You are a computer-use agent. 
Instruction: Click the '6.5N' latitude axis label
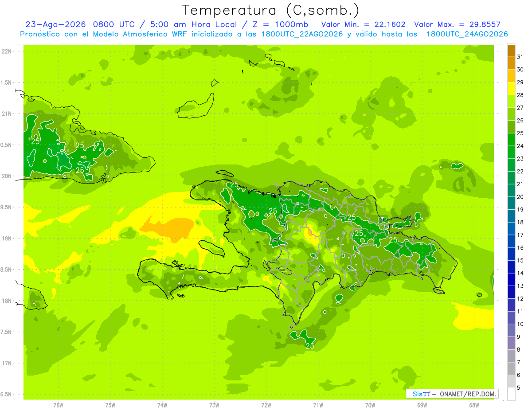[x=6, y=395]
